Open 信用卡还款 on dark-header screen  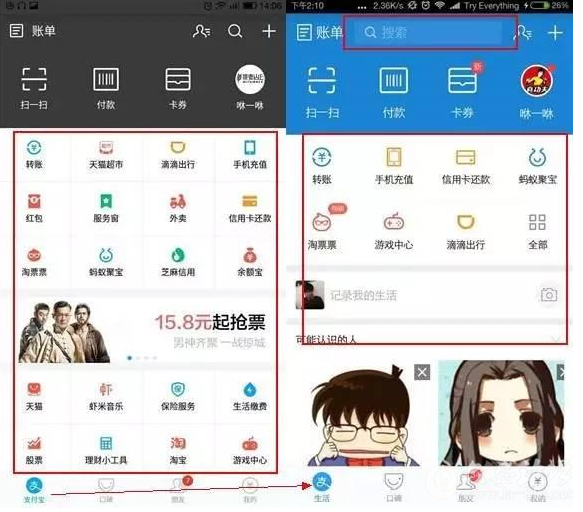(x=250, y=208)
